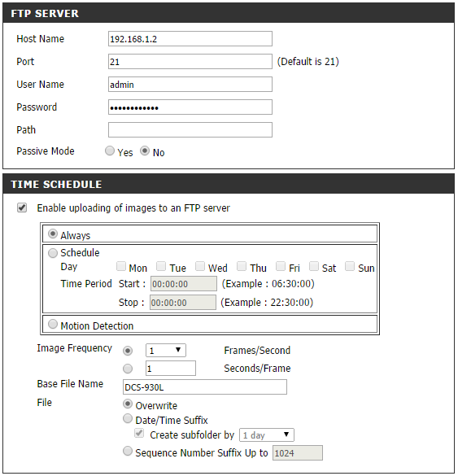Select the Seconds/Frame radio option
The width and height of the screenshot is (458, 476).
128,369
